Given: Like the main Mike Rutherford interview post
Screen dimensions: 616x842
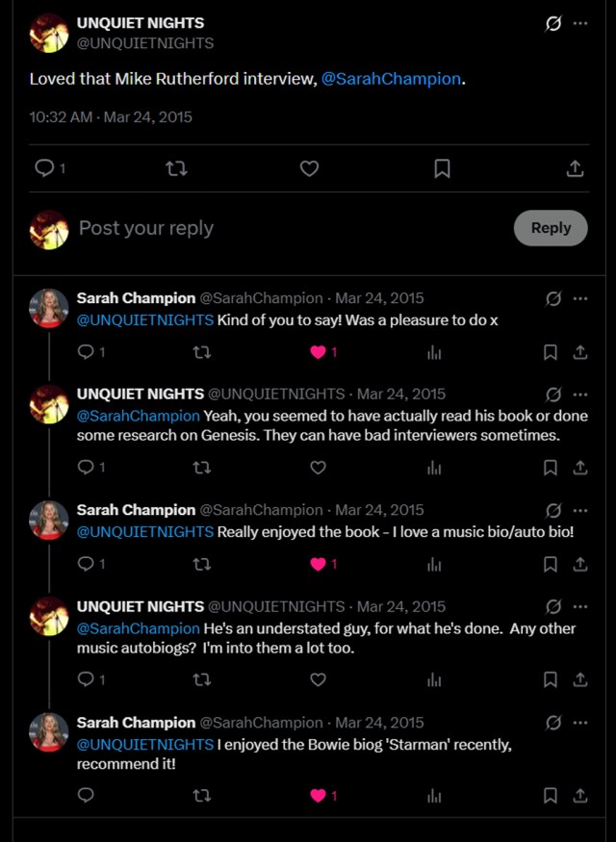Looking at the screenshot, I should pos(309,168).
